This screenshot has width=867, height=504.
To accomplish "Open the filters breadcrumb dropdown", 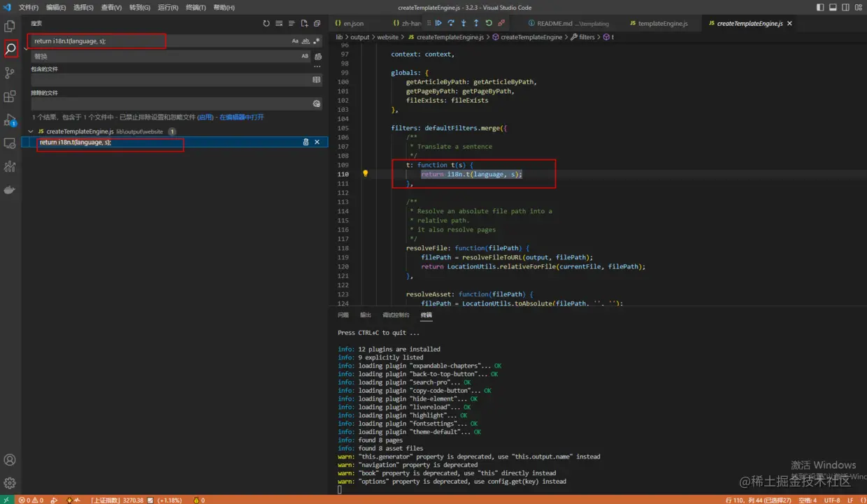I will point(587,37).
